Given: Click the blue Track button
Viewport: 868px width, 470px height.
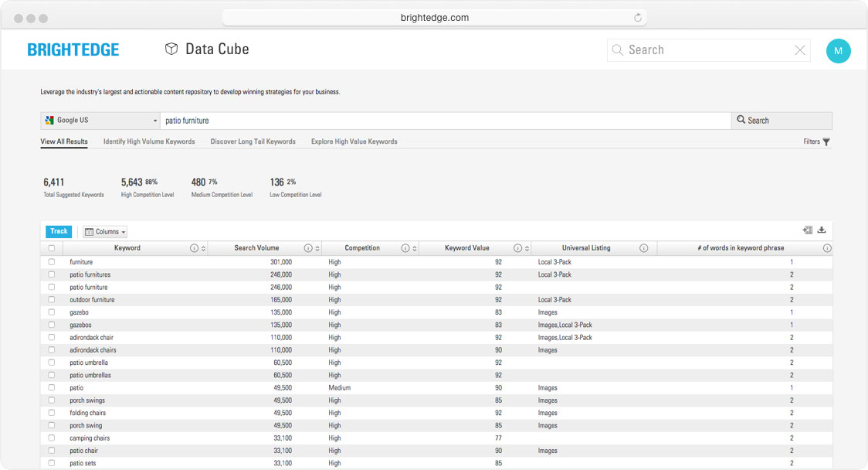Looking at the screenshot, I should tap(59, 231).
